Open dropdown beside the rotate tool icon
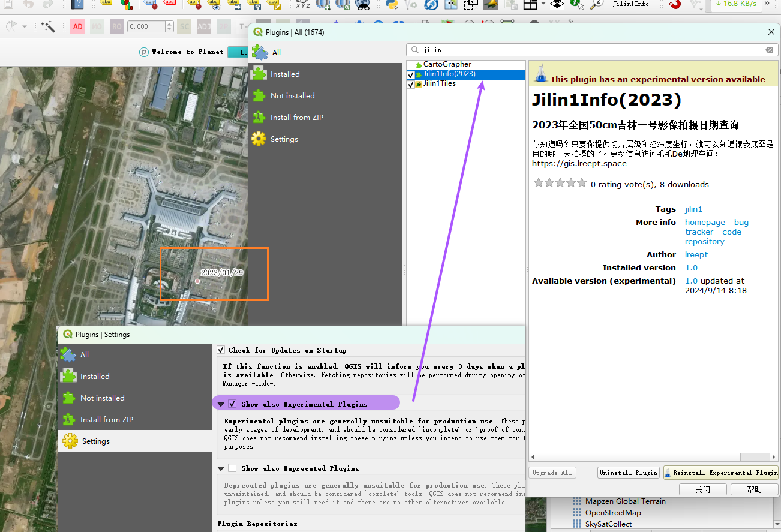 [25, 26]
